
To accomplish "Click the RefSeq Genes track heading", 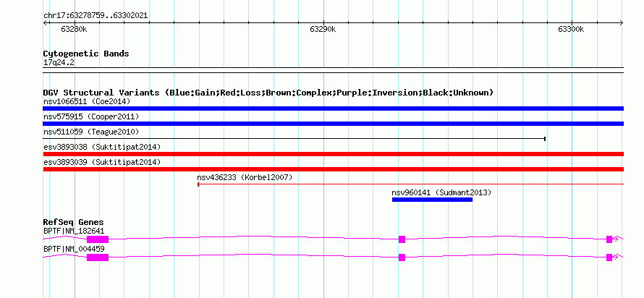I will coord(73,223).
